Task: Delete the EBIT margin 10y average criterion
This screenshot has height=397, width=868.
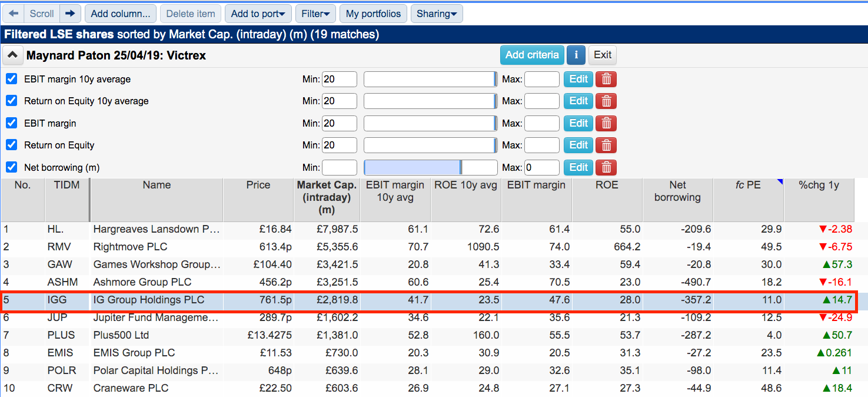Action: 606,79
